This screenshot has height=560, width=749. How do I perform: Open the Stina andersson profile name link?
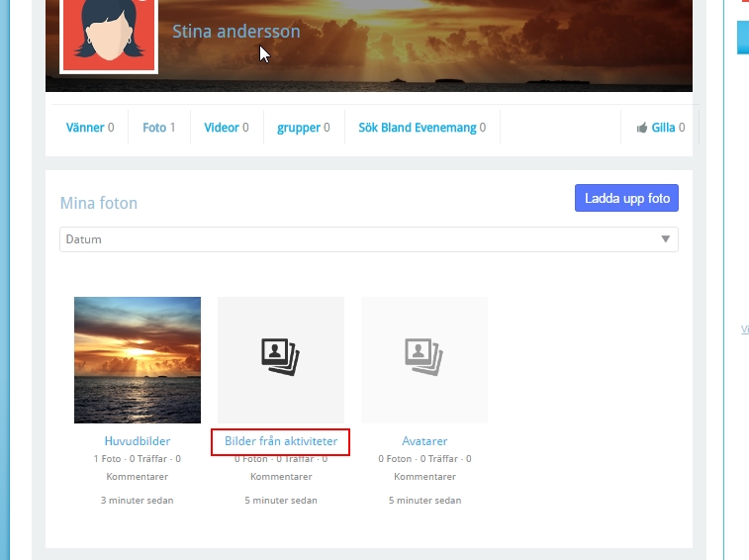pyautogui.click(x=235, y=32)
